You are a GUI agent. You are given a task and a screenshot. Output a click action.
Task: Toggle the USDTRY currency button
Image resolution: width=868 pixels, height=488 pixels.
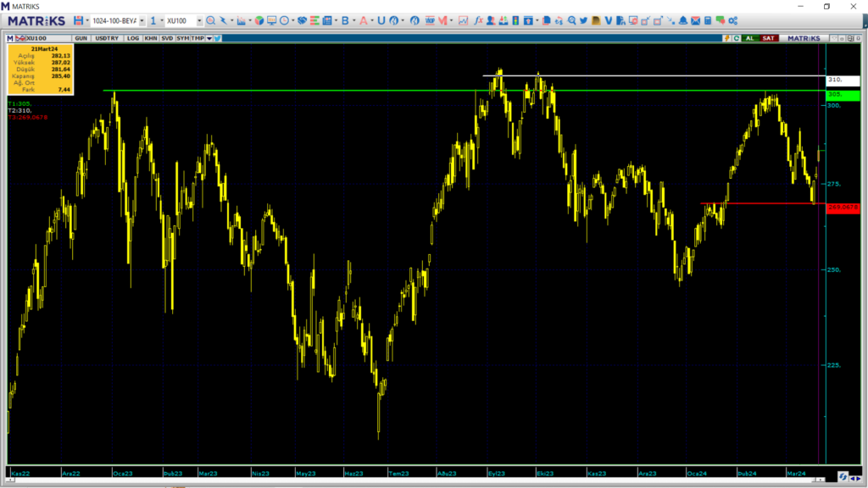tap(107, 38)
